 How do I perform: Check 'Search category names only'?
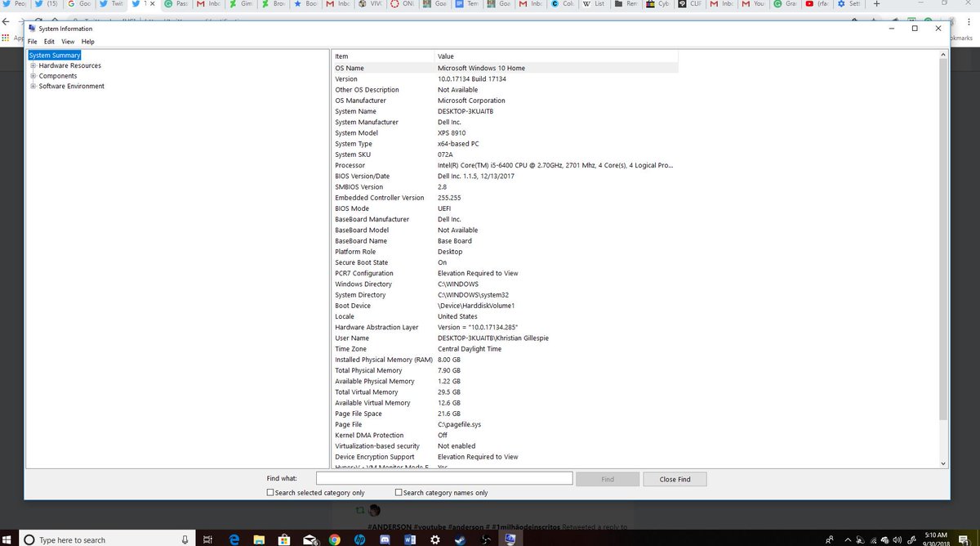(399, 493)
